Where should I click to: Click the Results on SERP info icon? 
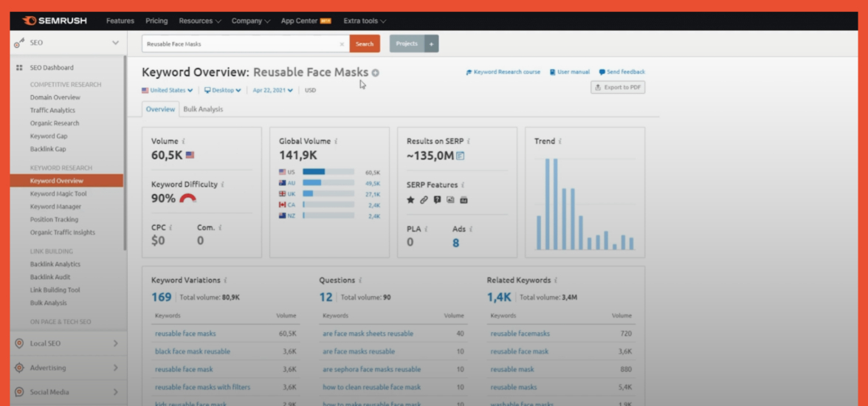pyautogui.click(x=468, y=141)
